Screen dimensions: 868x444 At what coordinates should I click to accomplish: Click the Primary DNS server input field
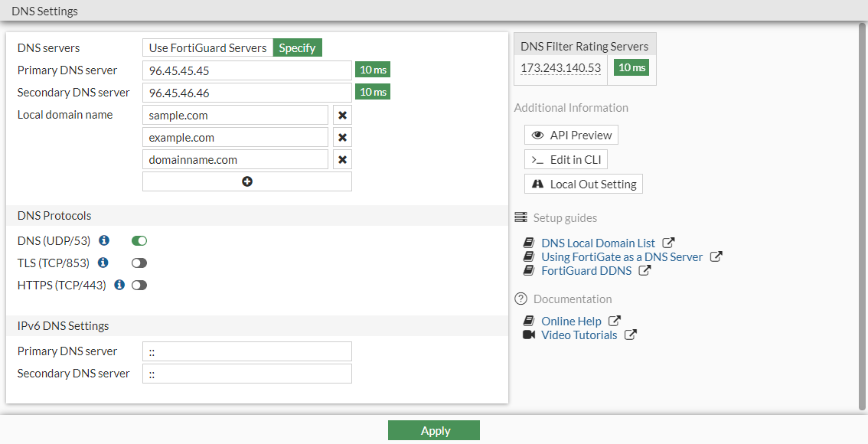point(246,70)
